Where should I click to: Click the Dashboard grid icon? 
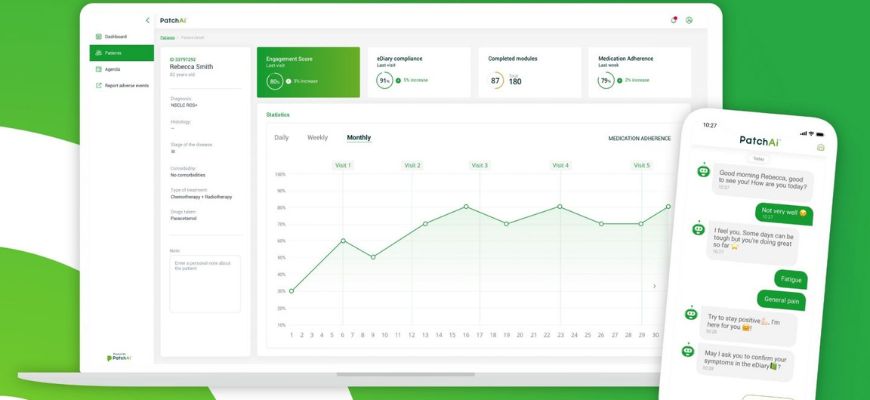click(x=99, y=37)
